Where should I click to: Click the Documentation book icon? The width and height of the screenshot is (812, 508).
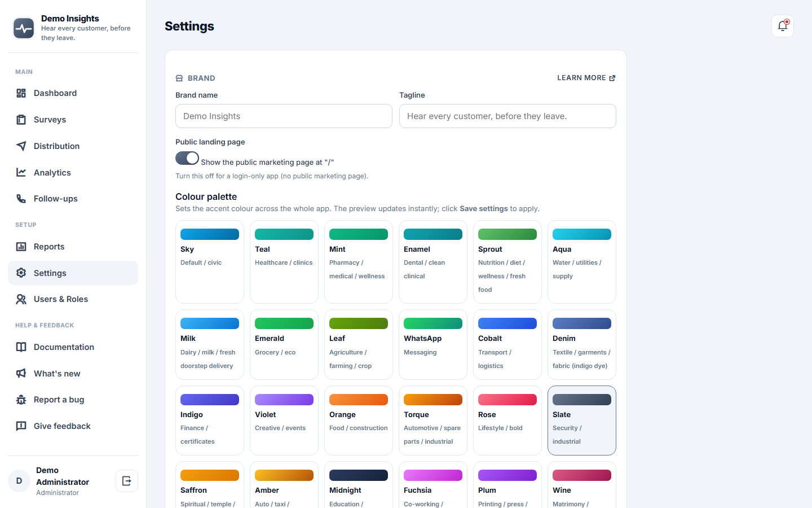(21, 347)
